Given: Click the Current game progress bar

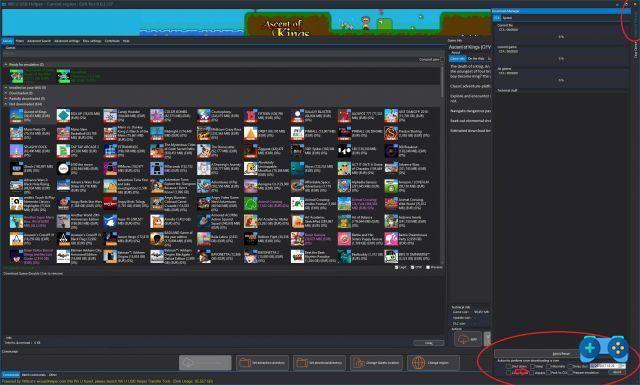Looking at the screenshot, I should (x=561, y=58).
